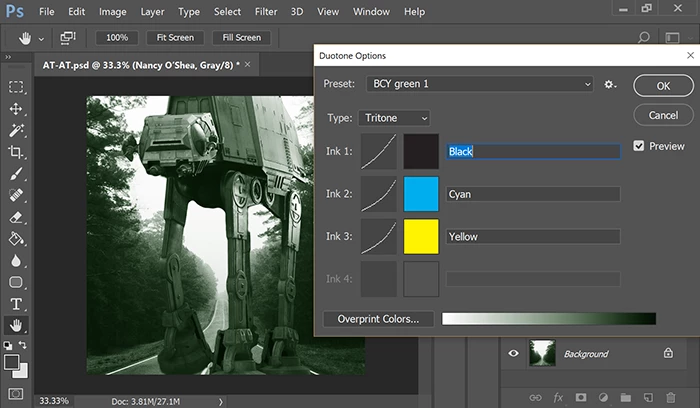Click OK in Duotone Options

click(663, 86)
